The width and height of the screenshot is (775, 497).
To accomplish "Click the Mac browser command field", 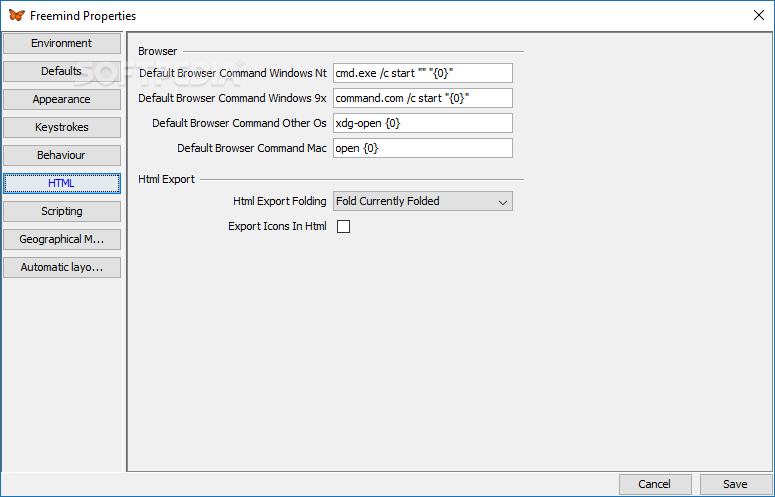I will coord(423,148).
